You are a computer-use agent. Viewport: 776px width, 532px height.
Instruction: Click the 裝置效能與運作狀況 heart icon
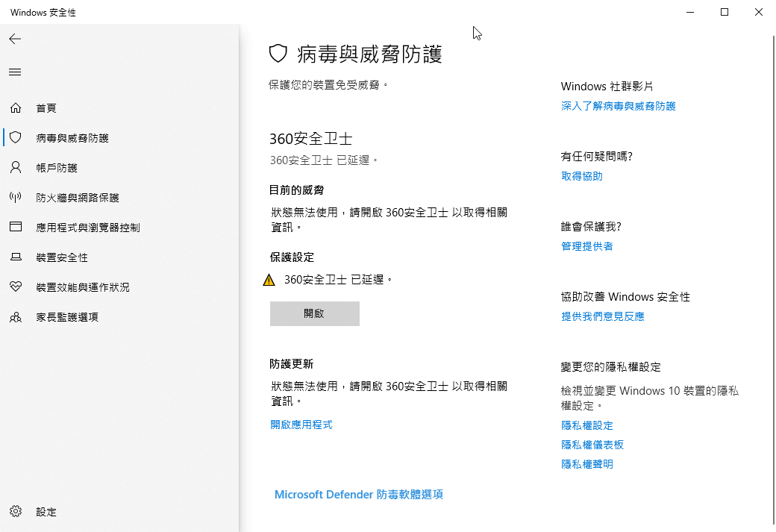click(x=16, y=287)
